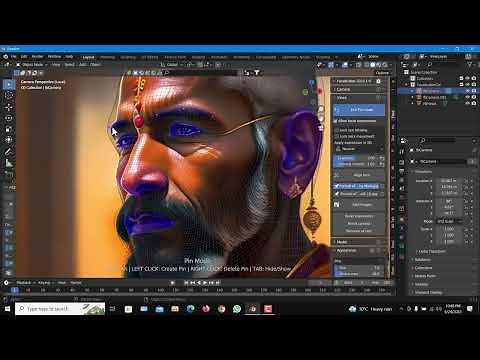This screenshot has width=480, height=360.
Task: Click the Align face button
Action: (x=359, y=175)
